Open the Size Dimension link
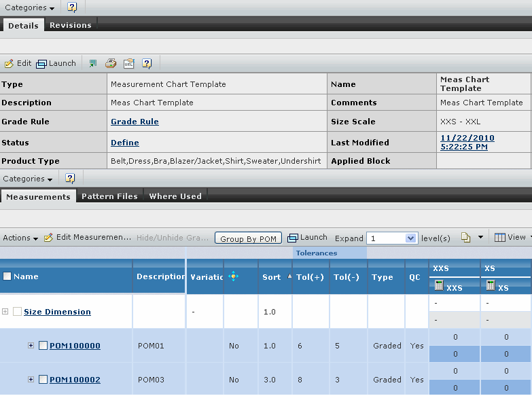 (57, 312)
